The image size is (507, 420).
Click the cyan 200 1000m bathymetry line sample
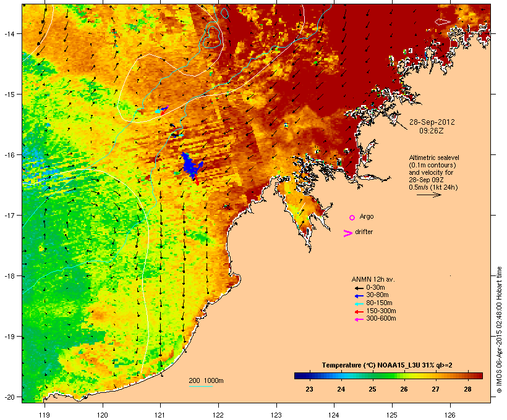point(201,386)
